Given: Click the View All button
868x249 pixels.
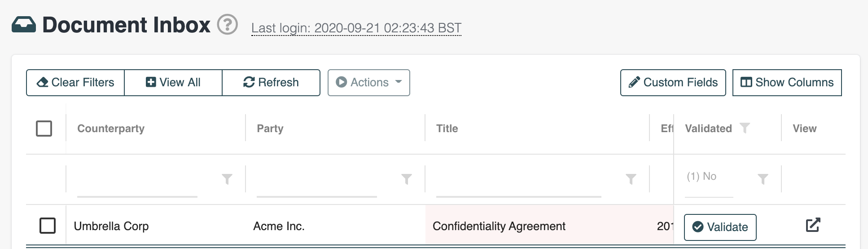Looking at the screenshot, I should point(173,83).
